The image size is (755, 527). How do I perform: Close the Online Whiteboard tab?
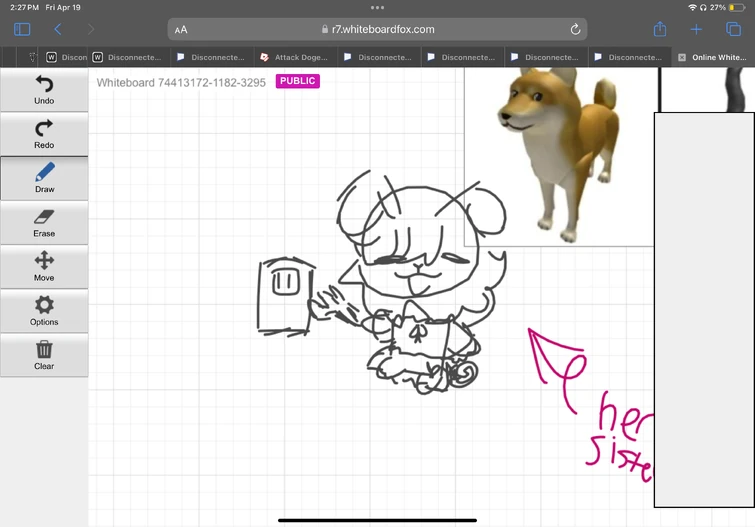point(682,57)
